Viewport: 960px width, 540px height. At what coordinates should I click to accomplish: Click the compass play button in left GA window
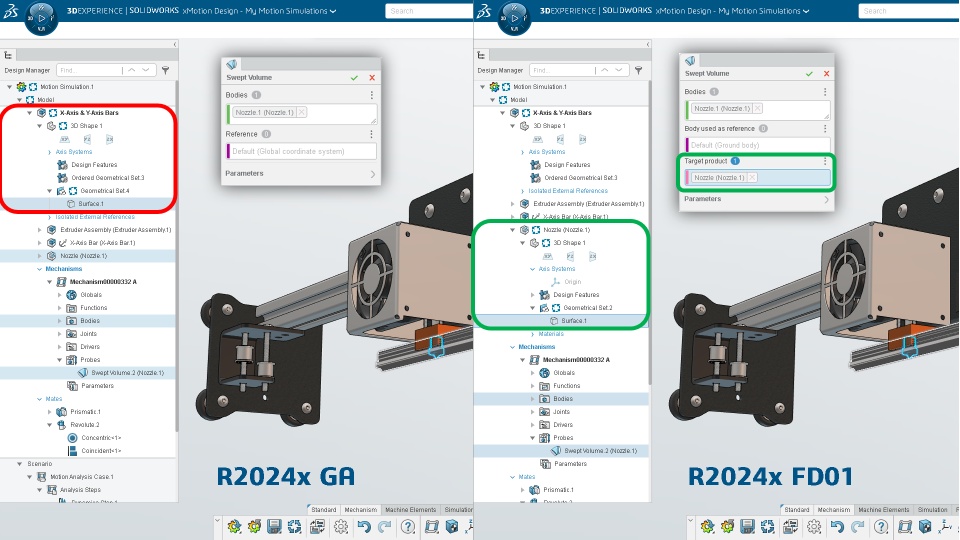pyautogui.click(x=41, y=18)
